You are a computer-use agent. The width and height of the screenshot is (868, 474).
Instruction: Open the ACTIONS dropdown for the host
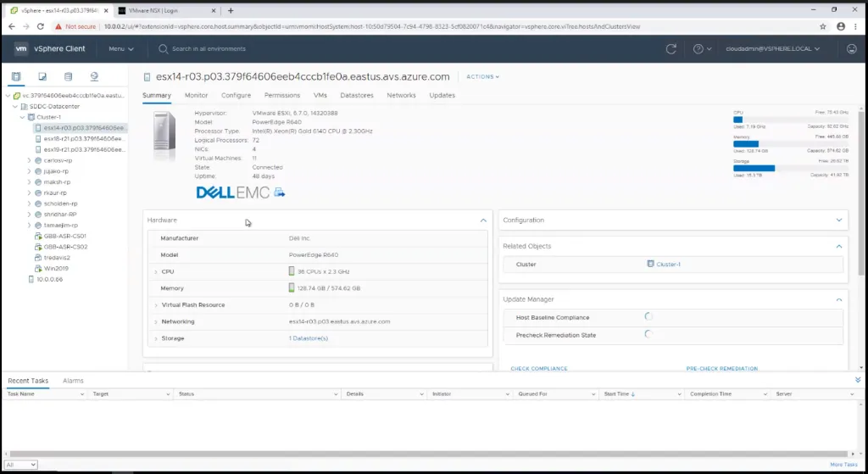482,77
